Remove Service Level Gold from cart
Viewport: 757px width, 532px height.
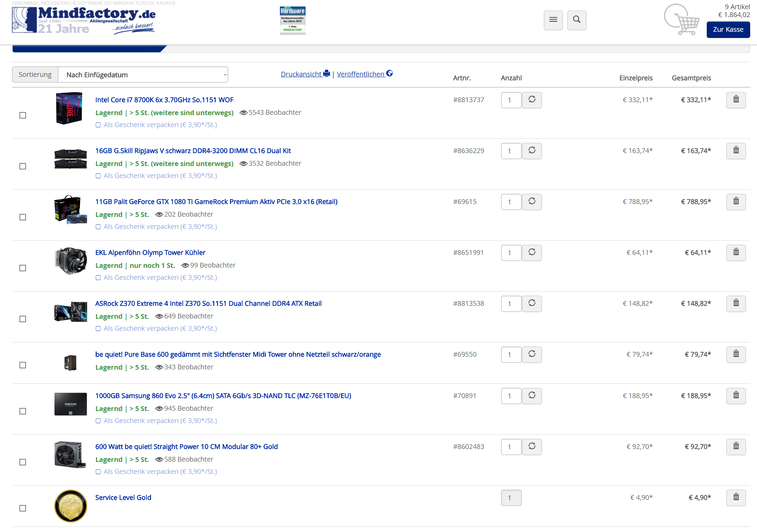click(x=736, y=497)
